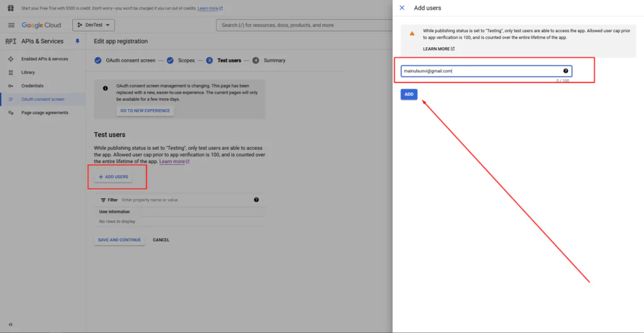Click the API logo beside APIs & Services
The width and height of the screenshot is (644, 333).
coord(11,41)
